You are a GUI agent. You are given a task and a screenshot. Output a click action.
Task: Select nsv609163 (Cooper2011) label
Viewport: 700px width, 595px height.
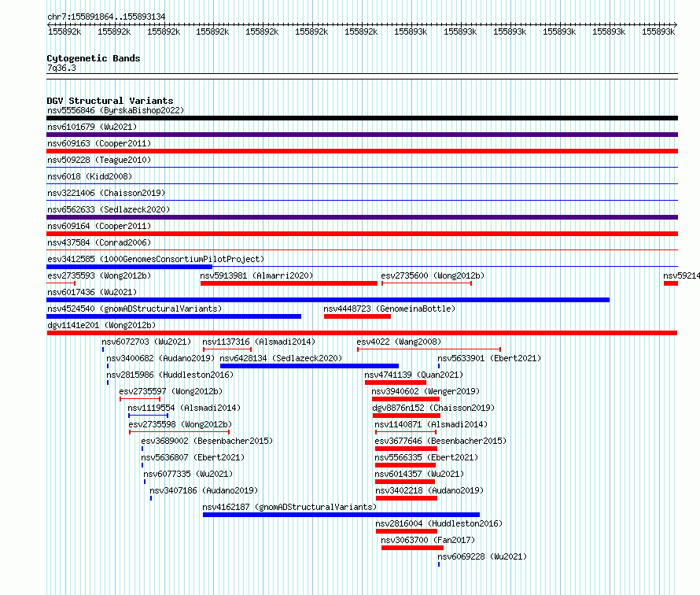pyautogui.click(x=99, y=143)
